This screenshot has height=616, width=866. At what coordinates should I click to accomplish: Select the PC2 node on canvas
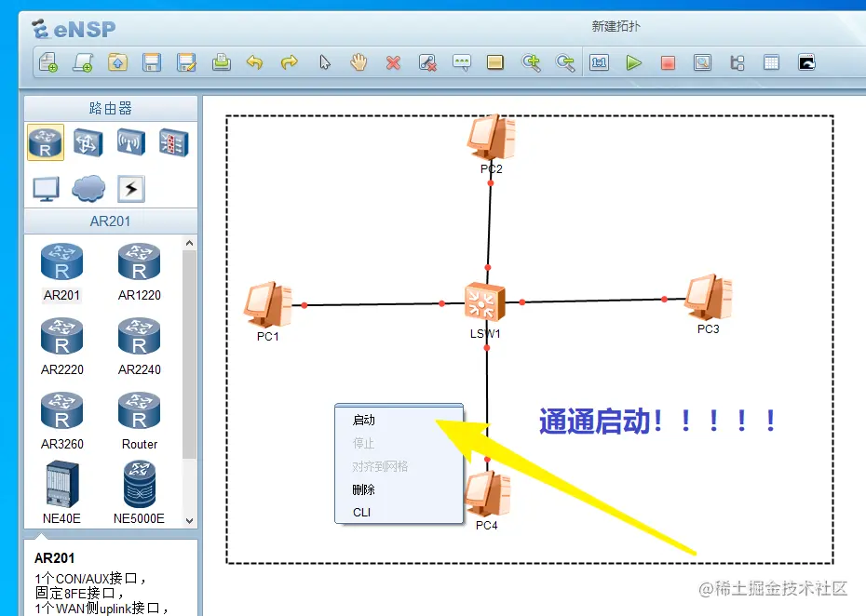(x=492, y=139)
